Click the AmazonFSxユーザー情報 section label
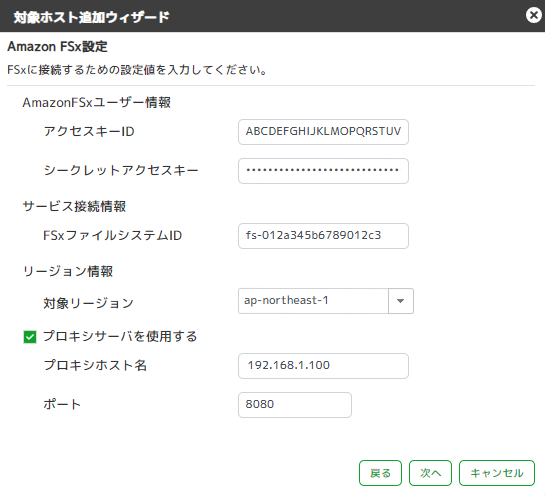Screen dimensions: 545x495 tap(97, 103)
